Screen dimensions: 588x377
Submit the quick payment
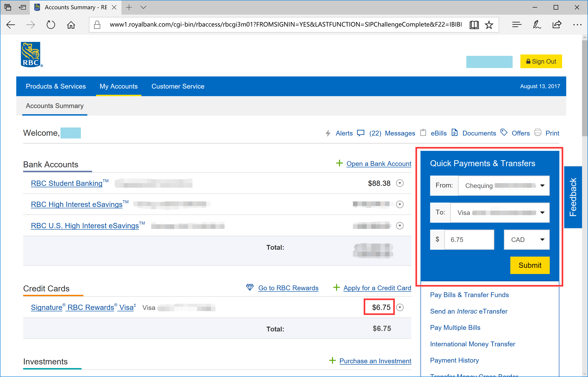[530, 265]
